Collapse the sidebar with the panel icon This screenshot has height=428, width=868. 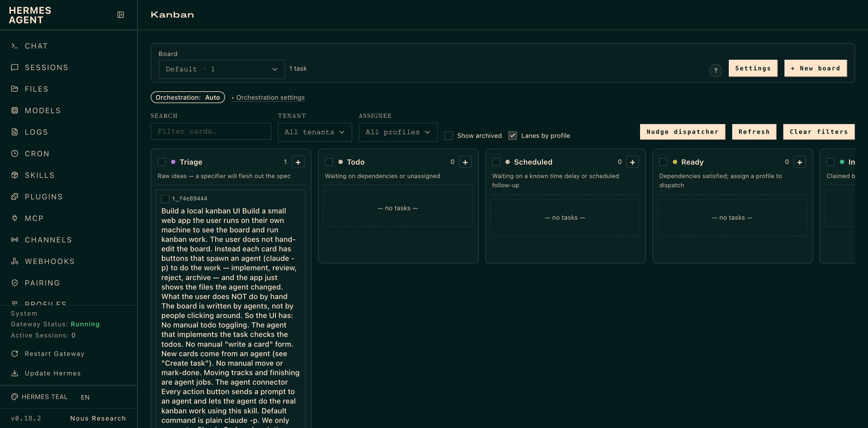pos(120,15)
